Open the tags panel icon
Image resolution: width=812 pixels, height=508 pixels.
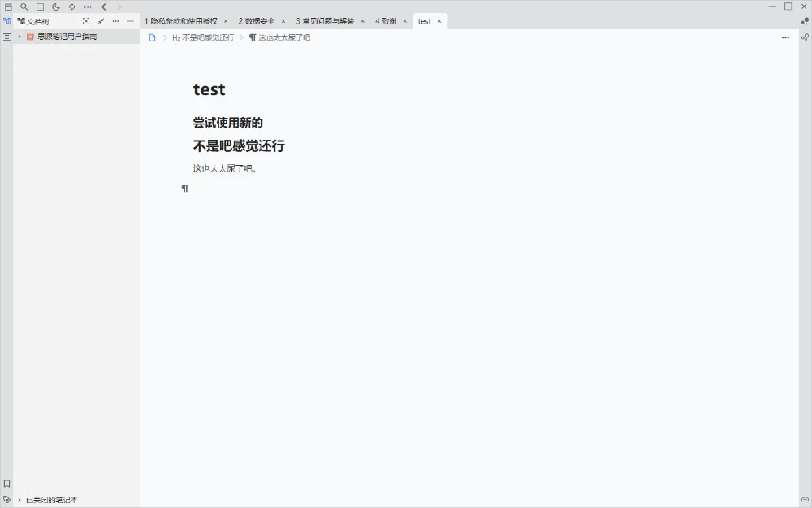coord(6,500)
